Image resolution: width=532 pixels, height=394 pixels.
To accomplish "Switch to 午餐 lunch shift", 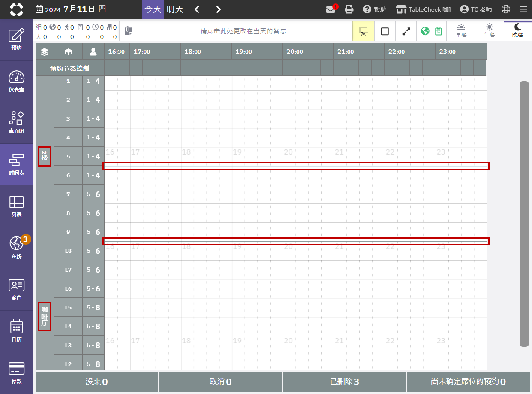I will (x=490, y=31).
